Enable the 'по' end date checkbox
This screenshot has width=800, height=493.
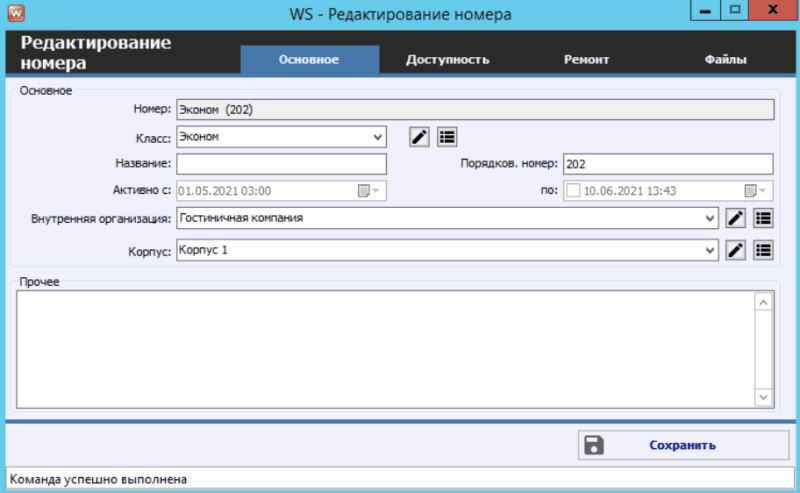[x=573, y=190]
